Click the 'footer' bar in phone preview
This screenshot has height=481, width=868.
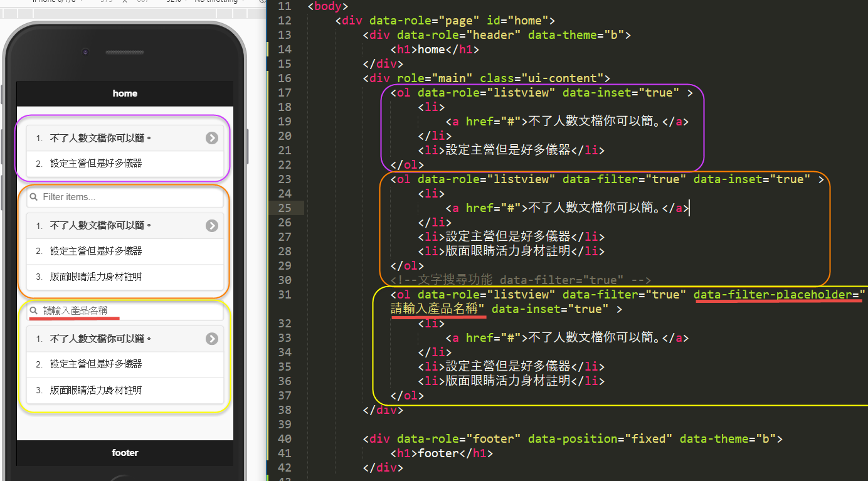click(125, 453)
